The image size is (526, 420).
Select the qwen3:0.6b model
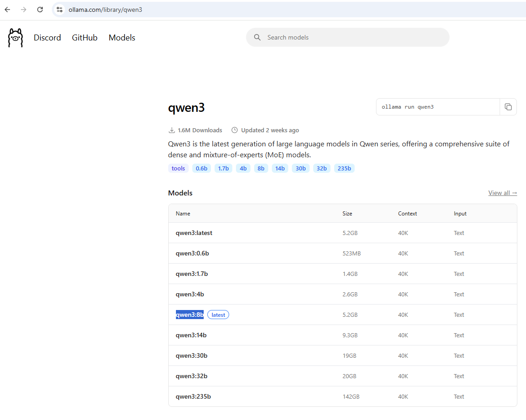tap(192, 253)
